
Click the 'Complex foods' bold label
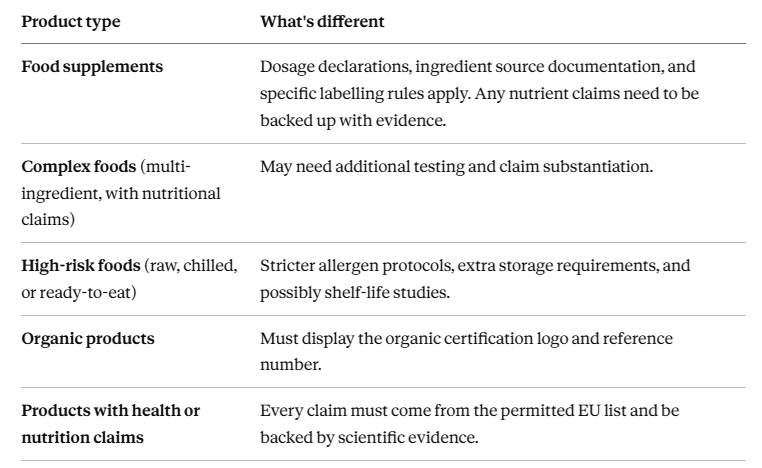[x=79, y=167]
